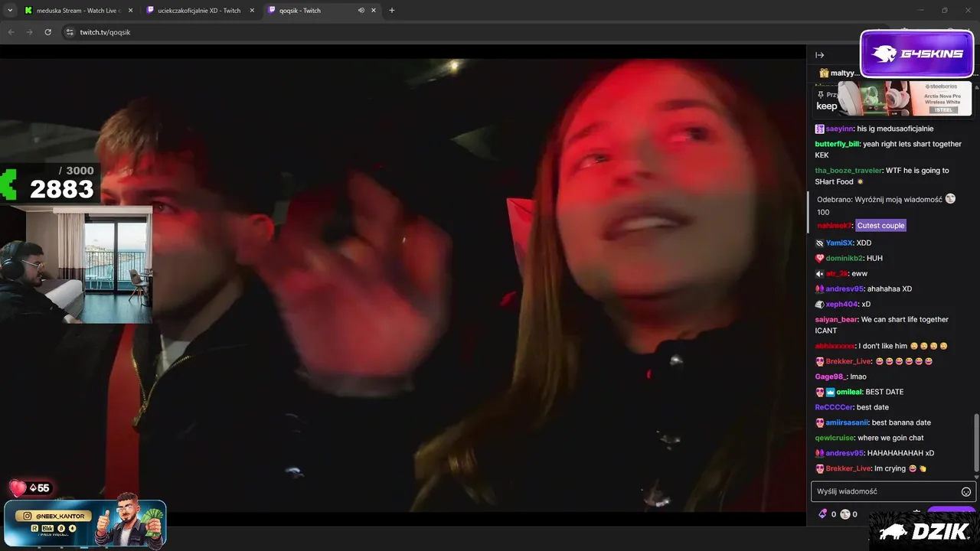980x551 pixels.
Task: Open the G4SKINS sponsor banner
Action: coord(917,54)
